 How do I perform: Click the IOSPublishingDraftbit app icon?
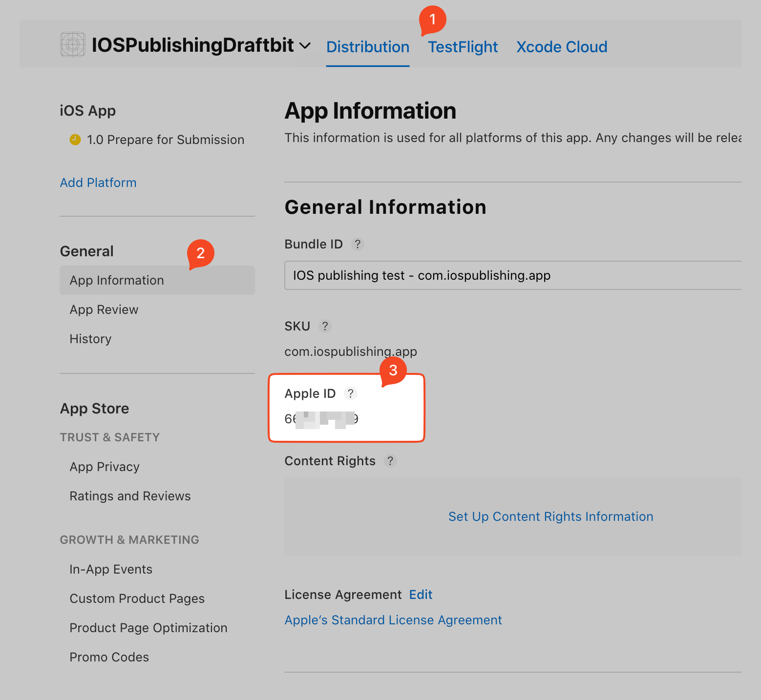[72, 44]
